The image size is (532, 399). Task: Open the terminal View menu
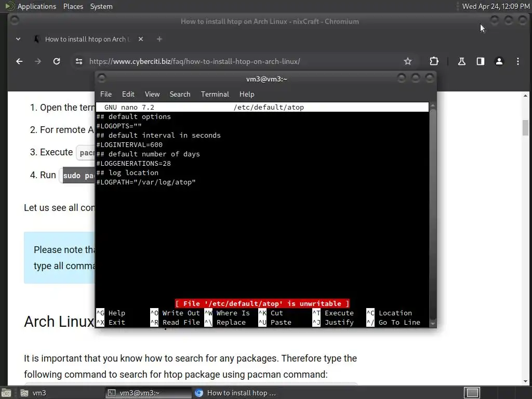152,95
